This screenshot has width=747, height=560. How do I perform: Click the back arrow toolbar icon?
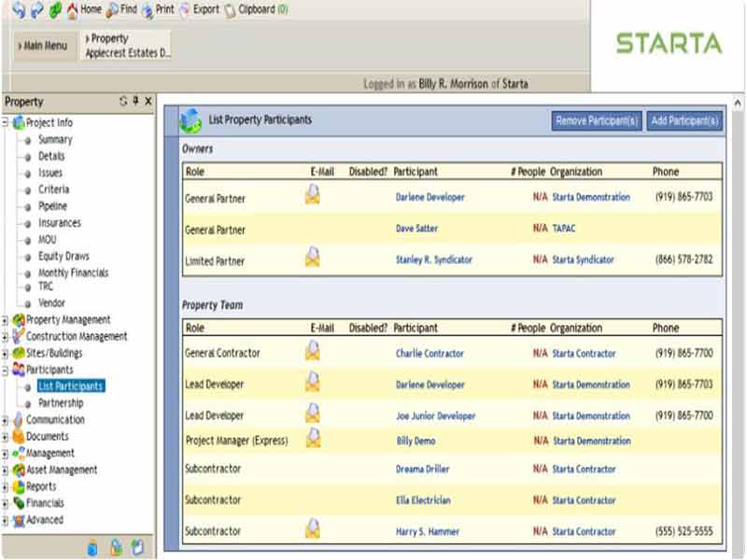pyautogui.click(x=19, y=9)
